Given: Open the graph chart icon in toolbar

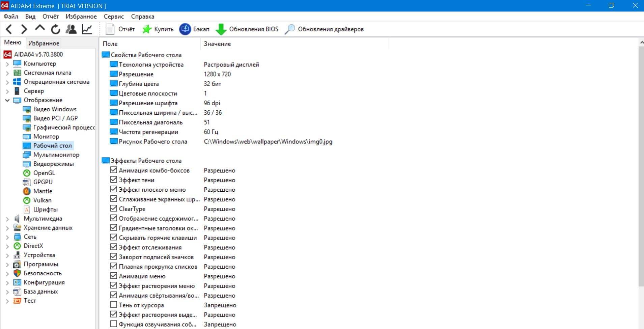Looking at the screenshot, I should 87,29.
